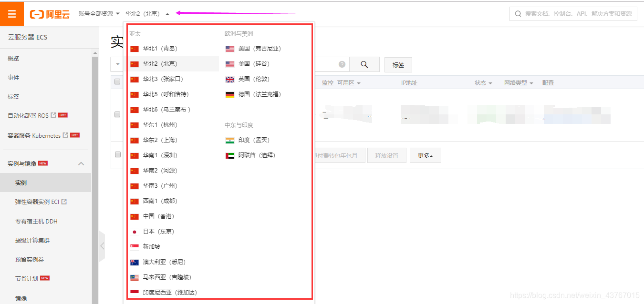Open 状态 column filter dropdown
The height and width of the screenshot is (304, 644).
click(x=483, y=83)
